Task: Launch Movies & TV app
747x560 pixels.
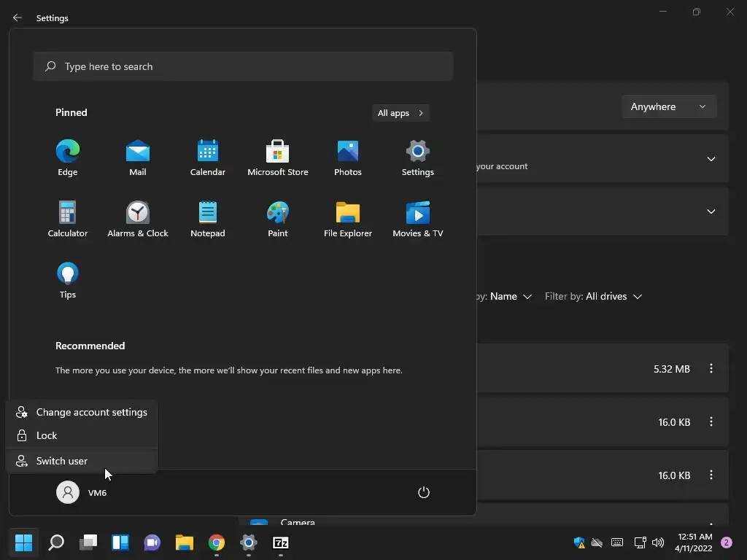Action: 418,219
